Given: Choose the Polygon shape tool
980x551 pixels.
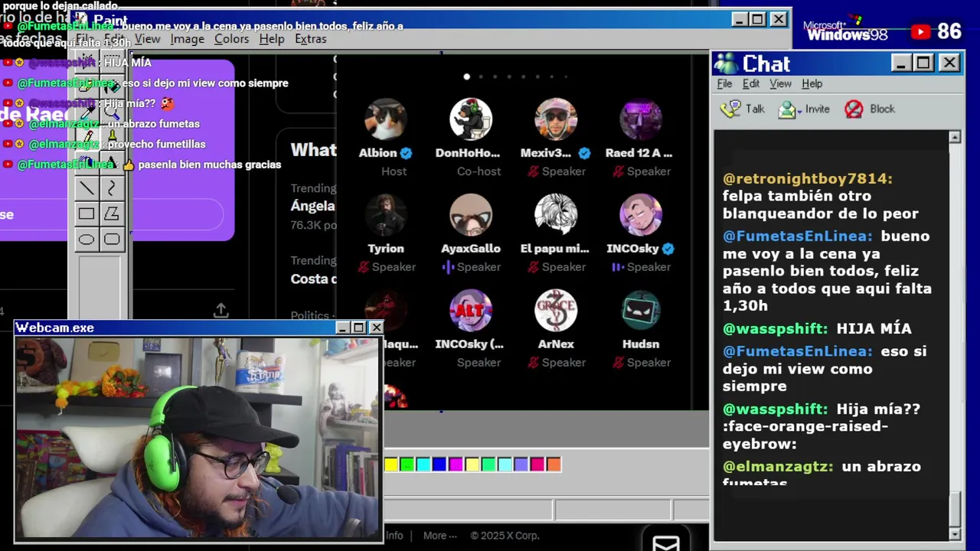Looking at the screenshot, I should tap(112, 214).
